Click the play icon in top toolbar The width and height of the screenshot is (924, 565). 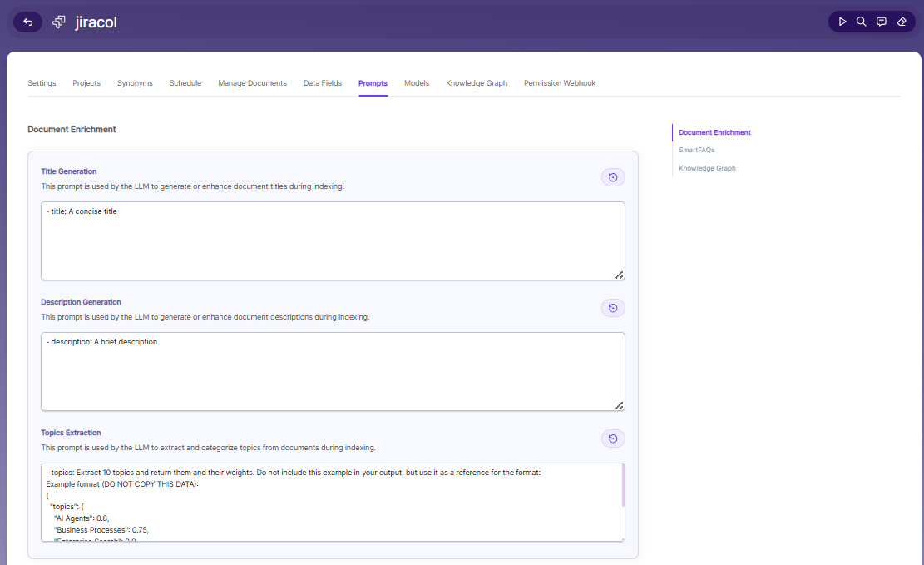(x=842, y=22)
